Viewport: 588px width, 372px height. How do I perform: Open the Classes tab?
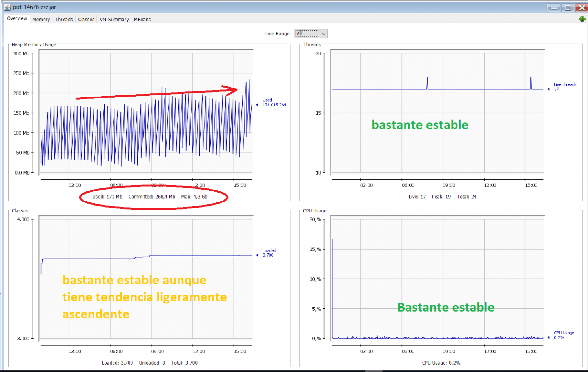86,19
